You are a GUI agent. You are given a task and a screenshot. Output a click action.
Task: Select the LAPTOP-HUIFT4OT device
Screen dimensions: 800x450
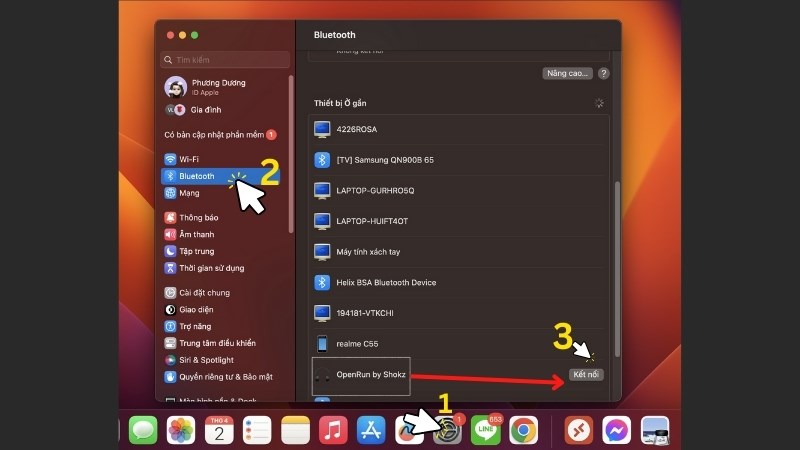coord(459,221)
